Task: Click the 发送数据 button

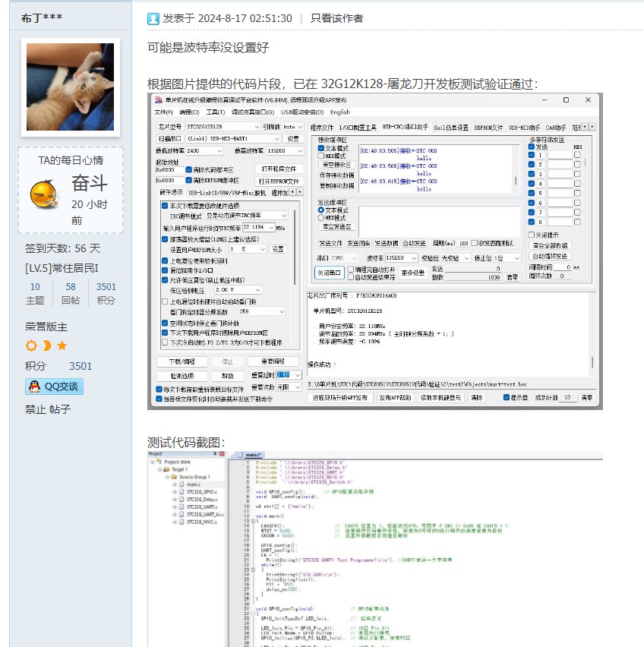Action: 386,243
